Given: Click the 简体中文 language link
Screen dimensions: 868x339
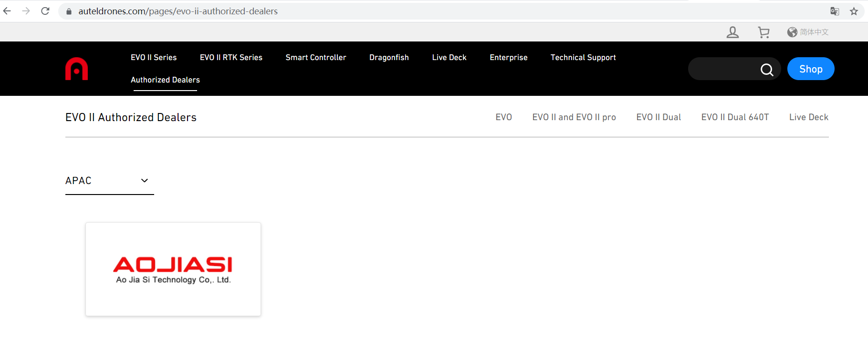Looking at the screenshot, I should (814, 32).
